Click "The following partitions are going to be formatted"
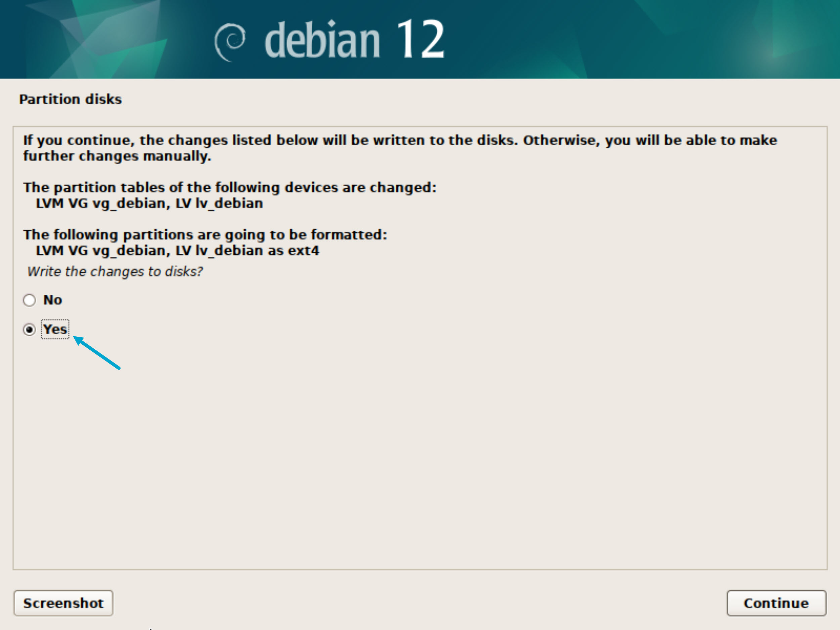The image size is (840, 630). click(205, 235)
